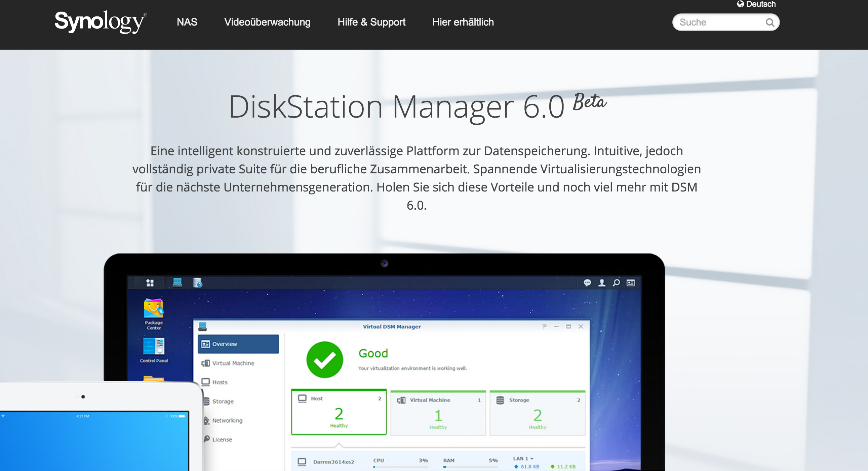Screen dimensions: 868x471
Task: Click the Synology logo
Action: [x=101, y=22]
